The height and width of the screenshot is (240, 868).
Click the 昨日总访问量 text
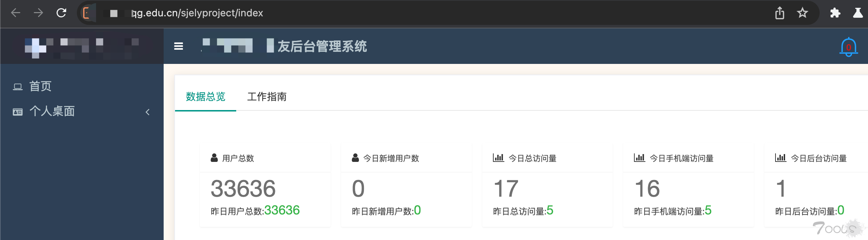[x=520, y=212]
